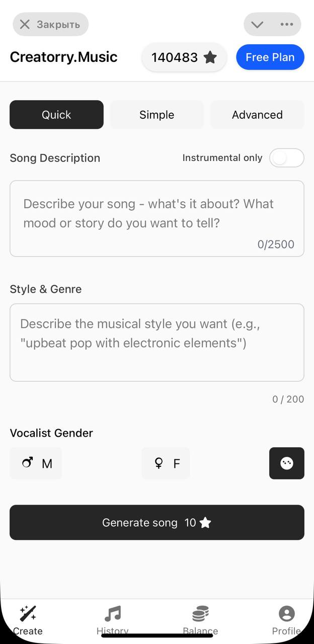Image resolution: width=314 pixels, height=644 pixels.
Task: Select the random vocalist face icon
Action: coord(287,463)
